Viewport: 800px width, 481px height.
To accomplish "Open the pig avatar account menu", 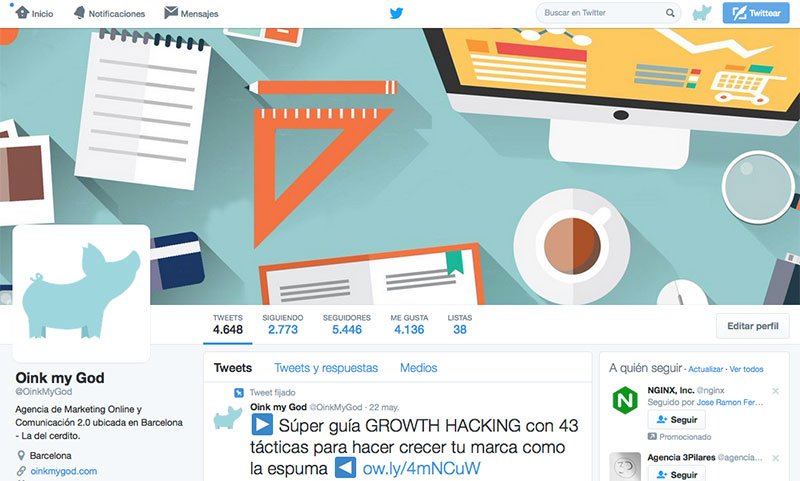I will (702, 13).
